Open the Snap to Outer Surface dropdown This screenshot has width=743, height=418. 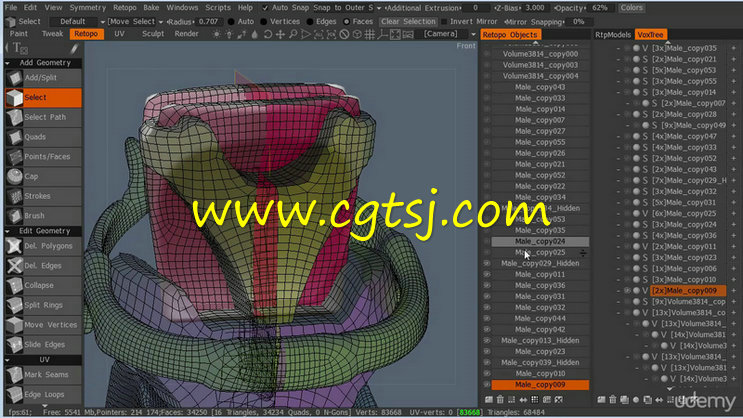[347, 8]
